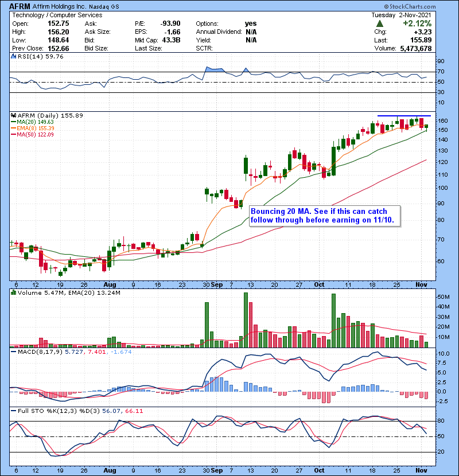Click the 160 price axis label
459x476 pixels.
pyautogui.click(x=443, y=121)
